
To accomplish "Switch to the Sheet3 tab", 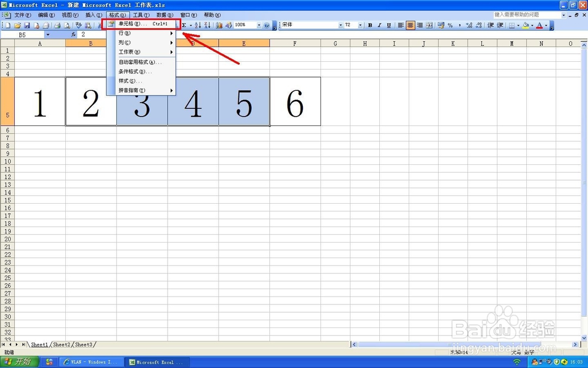I will [x=83, y=344].
